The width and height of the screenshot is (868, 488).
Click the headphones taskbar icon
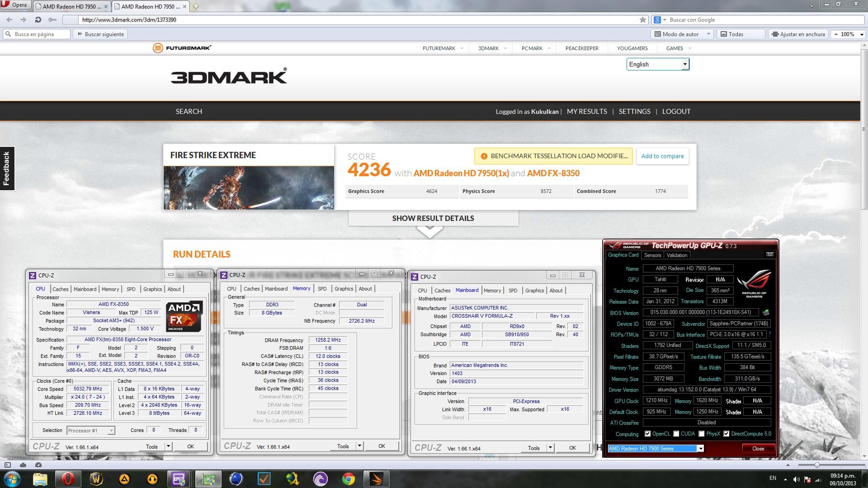coord(152,479)
